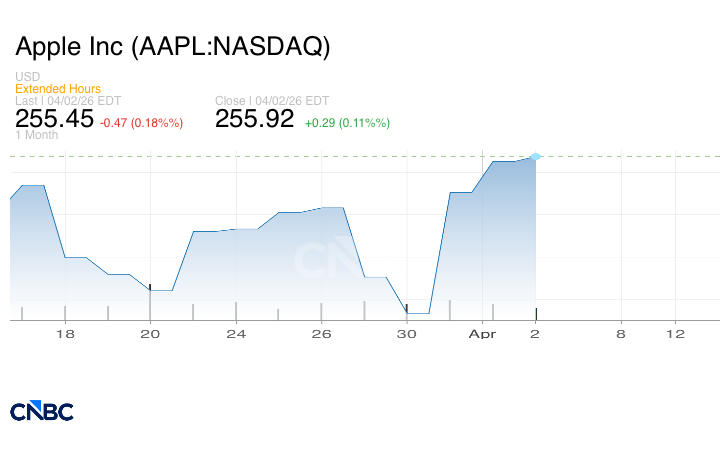Click the 30 date label on axis
The height and width of the screenshot is (450, 720).
(x=407, y=334)
